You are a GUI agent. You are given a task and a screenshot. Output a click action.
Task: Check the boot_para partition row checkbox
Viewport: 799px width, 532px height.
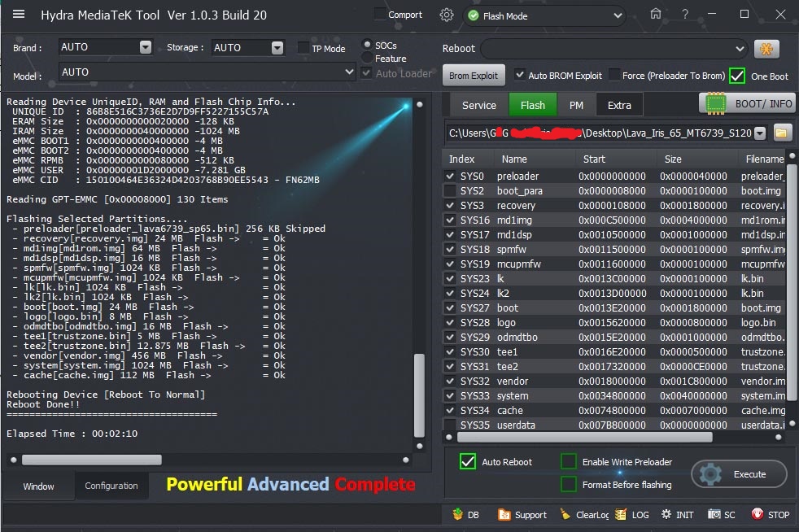click(450, 190)
